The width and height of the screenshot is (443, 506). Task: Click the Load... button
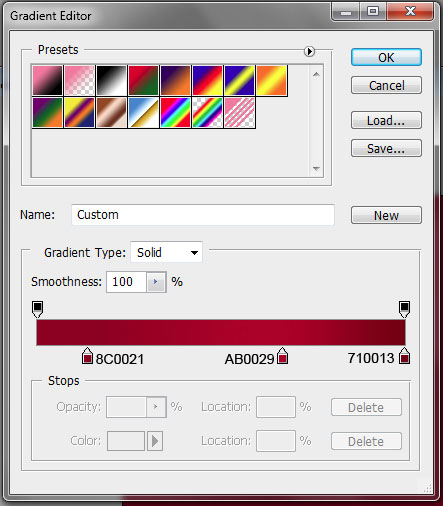click(x=386, y=120)
